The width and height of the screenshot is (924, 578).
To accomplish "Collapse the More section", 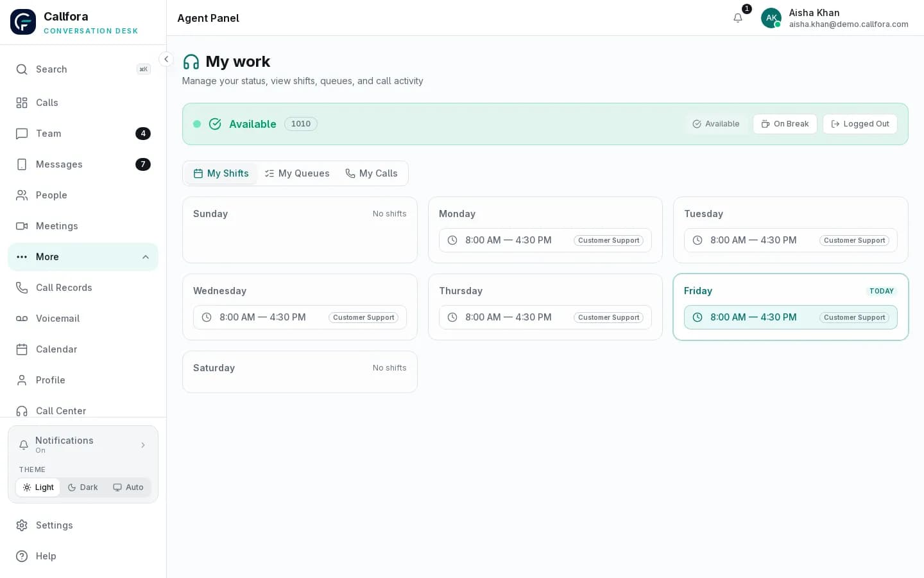I will tap(83, 257).
